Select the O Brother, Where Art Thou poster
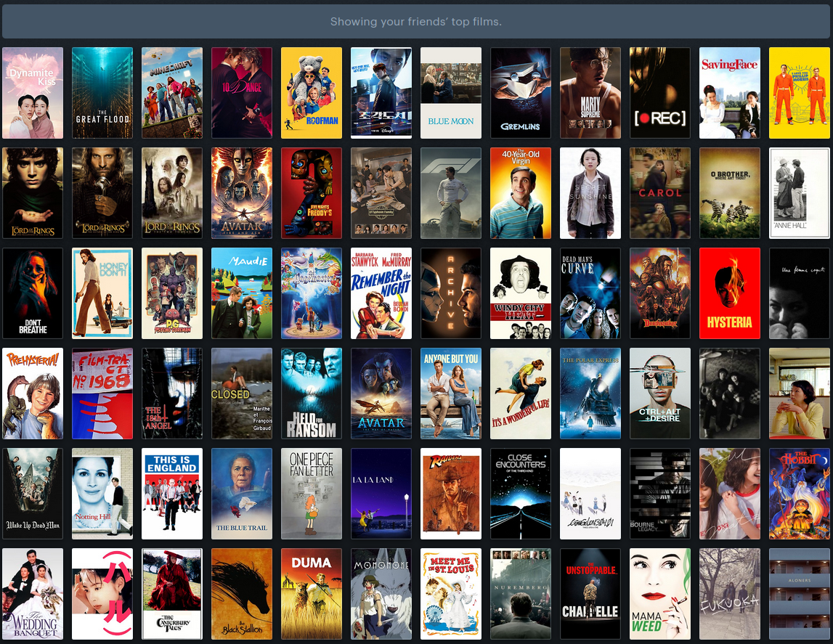 730,193
